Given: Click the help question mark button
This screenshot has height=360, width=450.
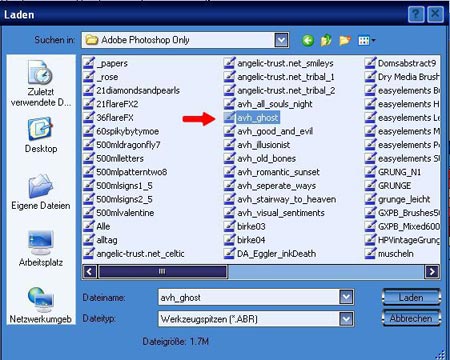Looking at the screenshot, I should 416,14.
